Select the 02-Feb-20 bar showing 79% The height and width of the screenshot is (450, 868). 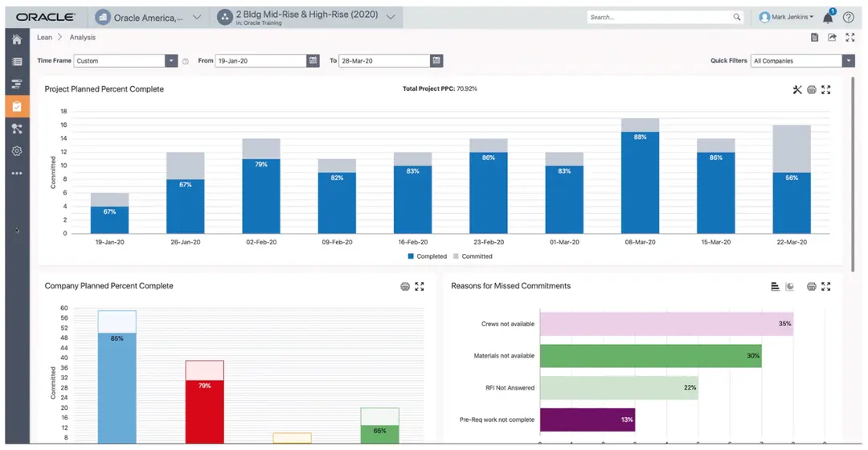click(x=261, y=197)
